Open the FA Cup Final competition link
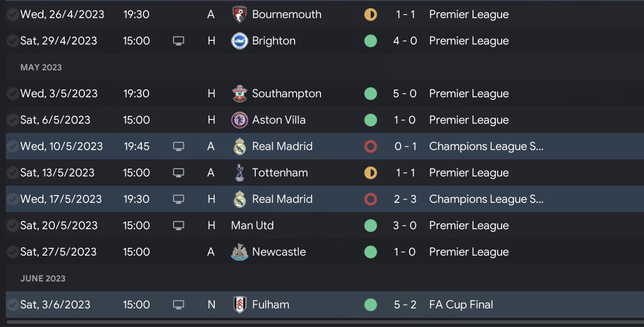This screenshot has width=644, height=327. pyautogui.click(x=461, y=305)
